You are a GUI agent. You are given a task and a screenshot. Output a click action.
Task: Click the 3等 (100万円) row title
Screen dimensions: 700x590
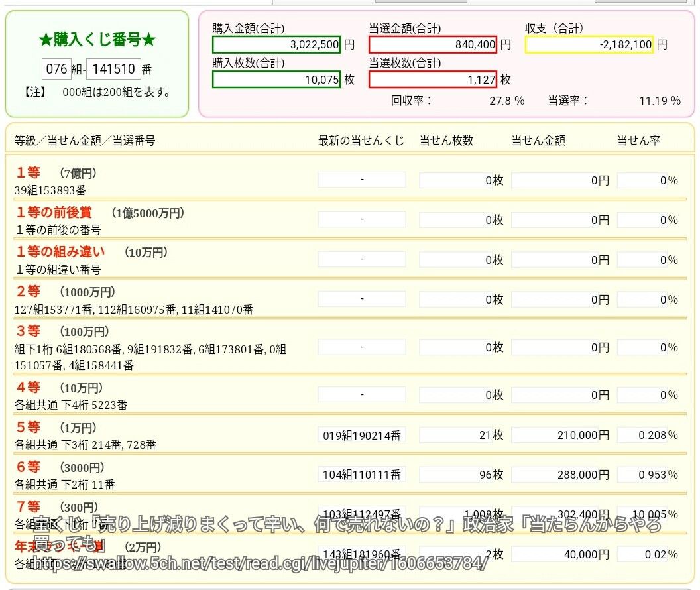coord(62,331)
